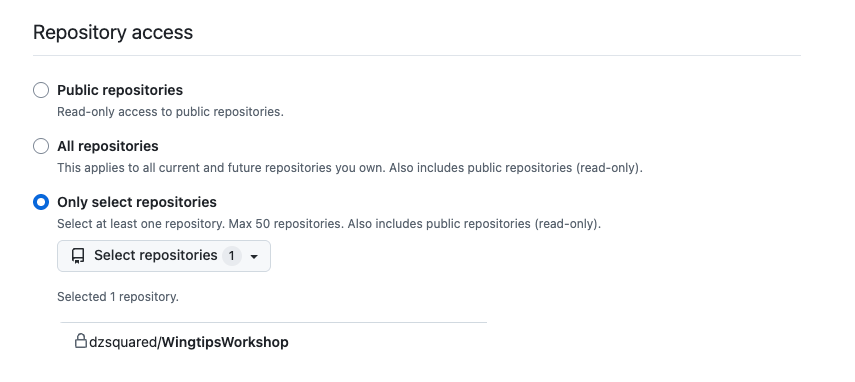Choose the All repositories radio option
Screen dimensions: 855x382
click(41, 146)
